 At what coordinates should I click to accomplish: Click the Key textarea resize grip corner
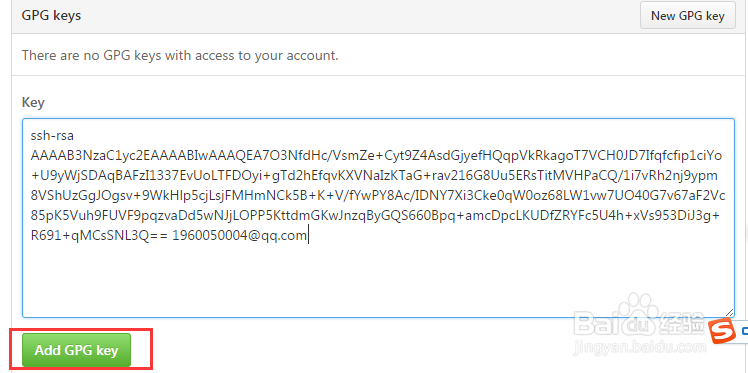coord(729,313)
